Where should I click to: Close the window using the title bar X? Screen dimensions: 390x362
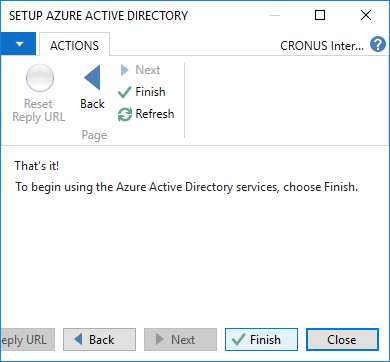(x=366, y=15)
